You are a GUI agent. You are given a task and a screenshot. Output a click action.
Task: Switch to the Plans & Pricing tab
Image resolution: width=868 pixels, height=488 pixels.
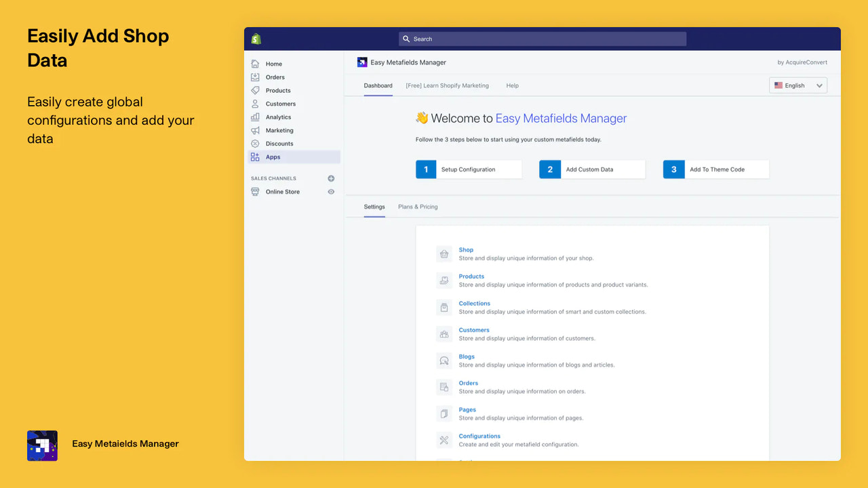[417, 207]
